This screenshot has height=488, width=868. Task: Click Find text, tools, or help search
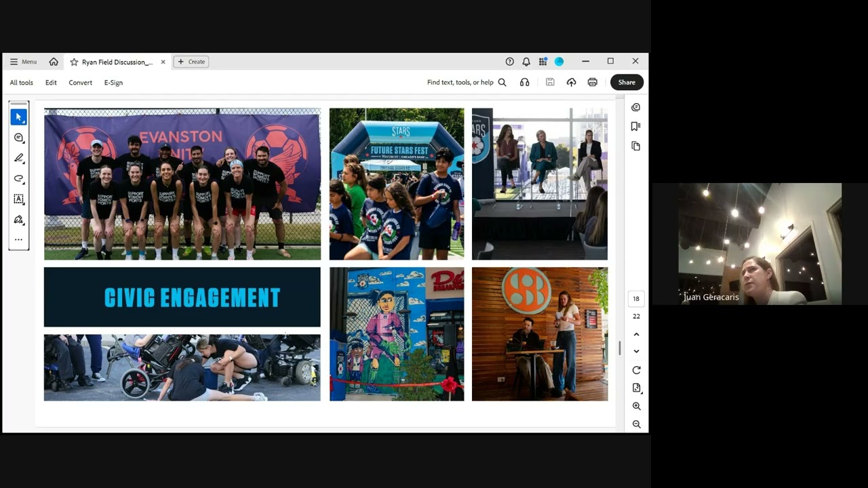(467, 83)
